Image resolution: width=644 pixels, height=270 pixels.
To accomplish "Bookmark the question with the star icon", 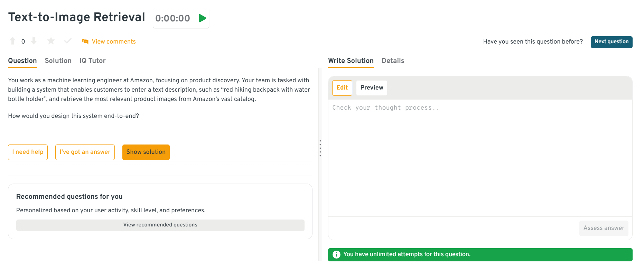I will click(x=51, y=41).
